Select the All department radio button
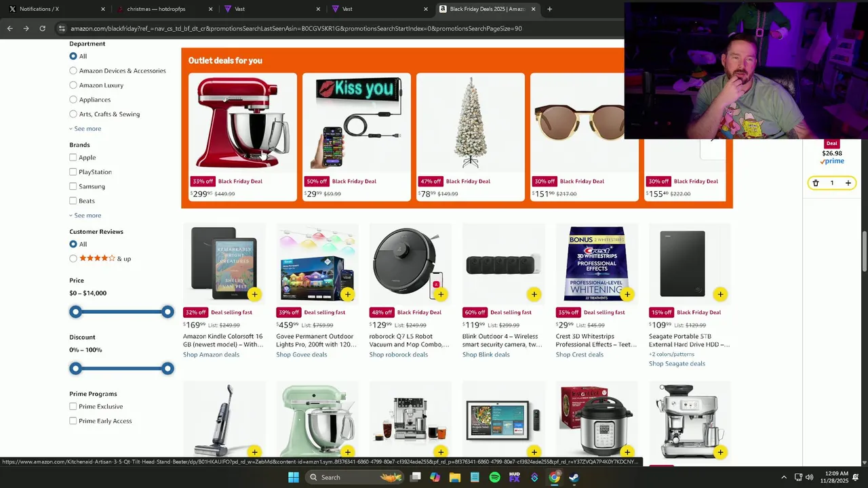This screenshot has width=868, height=488. click(x=73, y=56)
